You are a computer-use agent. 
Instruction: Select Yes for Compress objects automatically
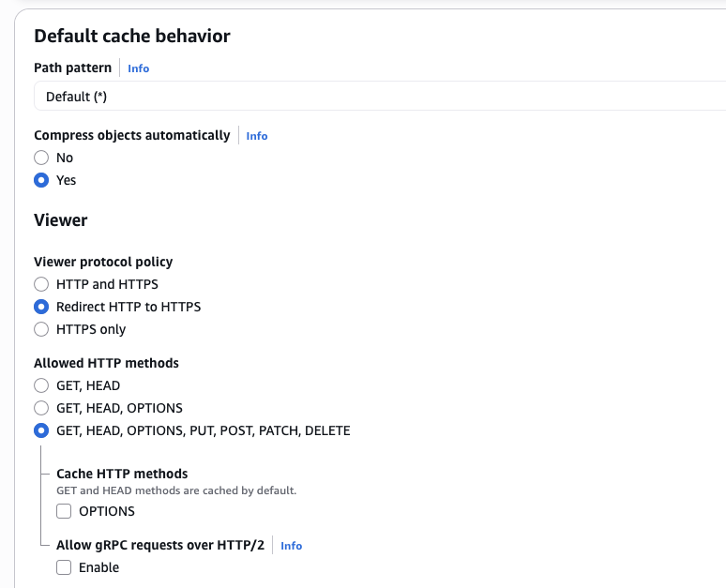(41, 180)
